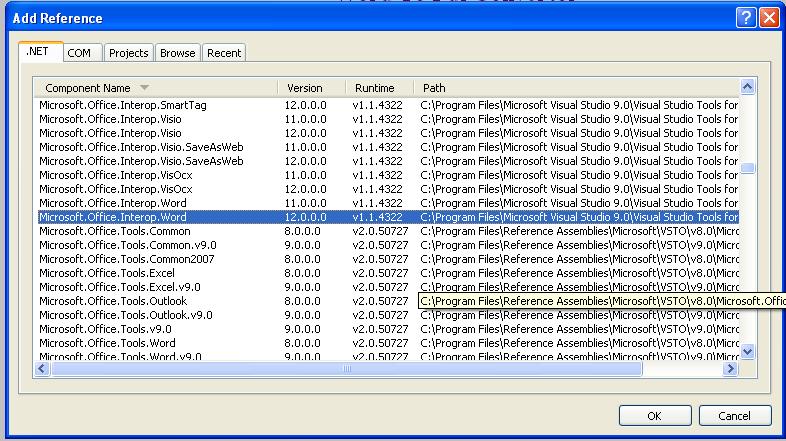
Task: Select Microsoft.Office.Tools.Excel row
Action: click(387, 273)
